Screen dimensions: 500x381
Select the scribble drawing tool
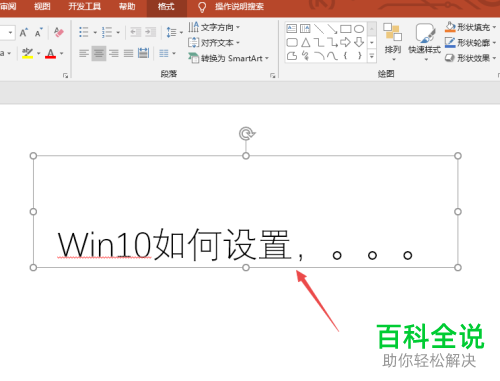click(305, 56)
